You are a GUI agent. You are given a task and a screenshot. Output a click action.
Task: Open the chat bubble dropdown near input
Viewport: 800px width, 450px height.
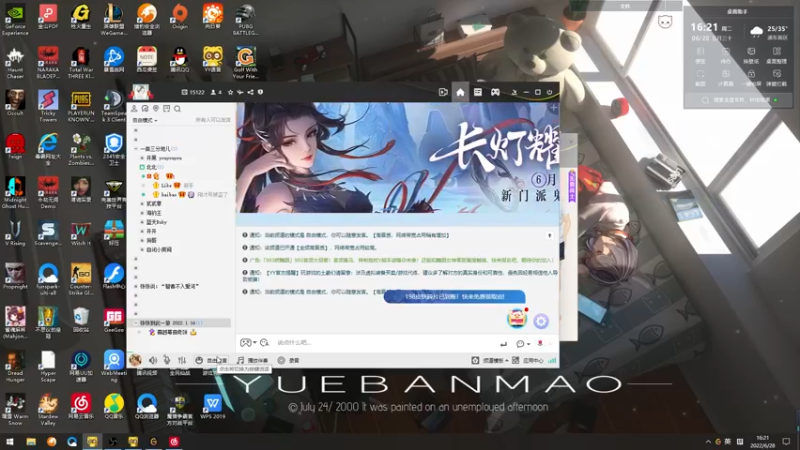tap(522, 344)
